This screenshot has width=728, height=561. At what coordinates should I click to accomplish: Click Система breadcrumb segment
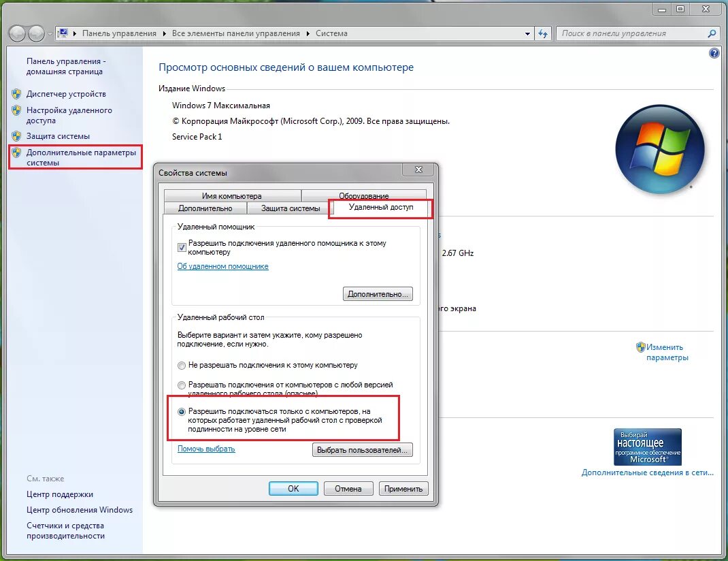tap(331, 33)
